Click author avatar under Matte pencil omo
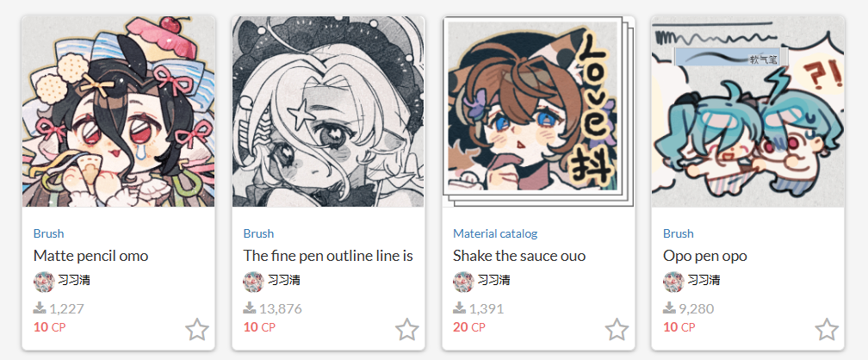 44,282
